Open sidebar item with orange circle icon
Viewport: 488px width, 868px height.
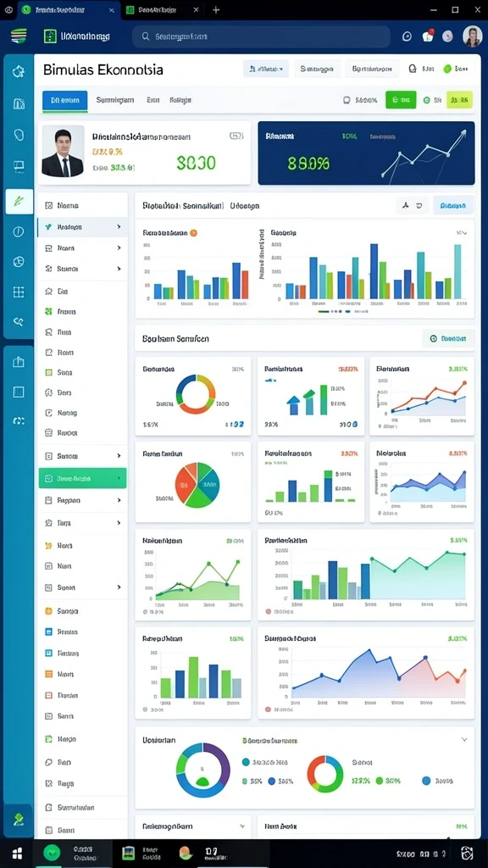tap(82, 611)
